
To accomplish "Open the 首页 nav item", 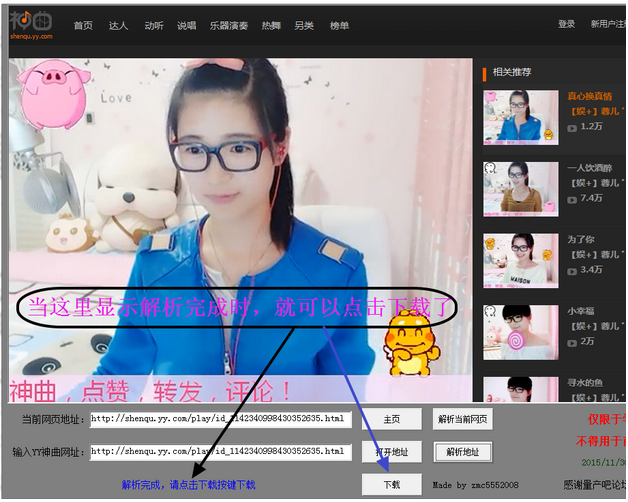I will [83, 26].
